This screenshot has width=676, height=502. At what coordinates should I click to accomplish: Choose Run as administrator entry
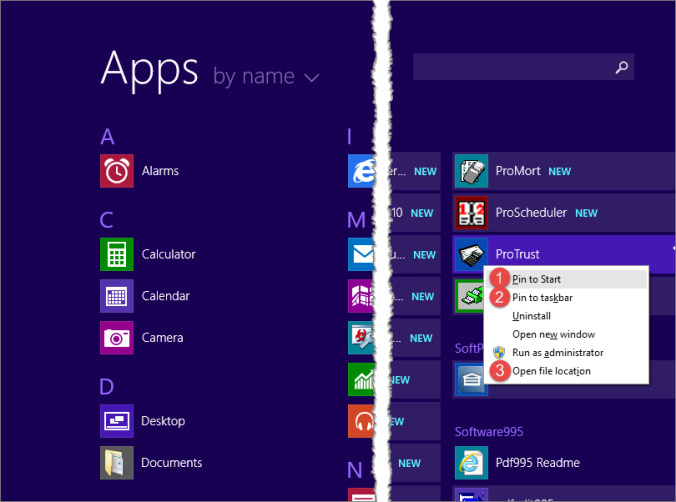pyautogui.click(x=566, y=353)
